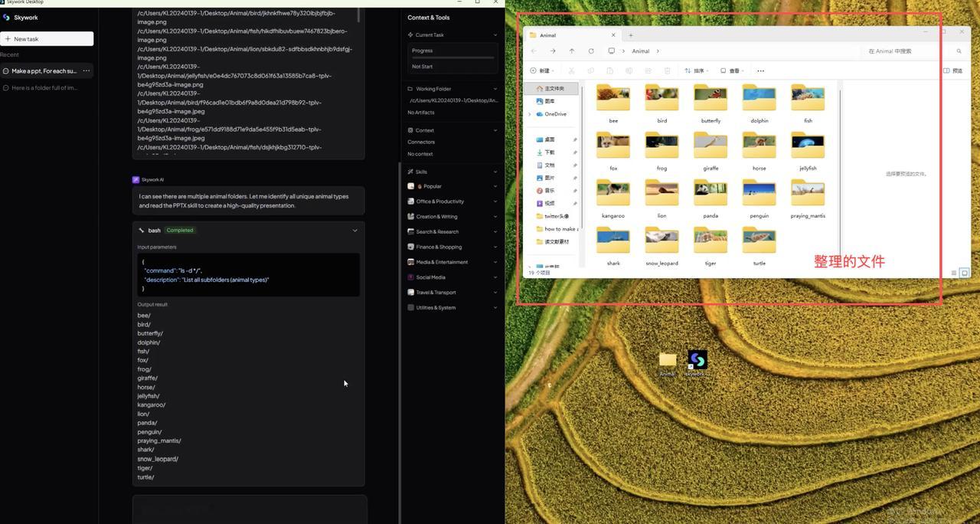Open the working folder path link
Viewport: 980px width, 524px height.
click(453, 100)
